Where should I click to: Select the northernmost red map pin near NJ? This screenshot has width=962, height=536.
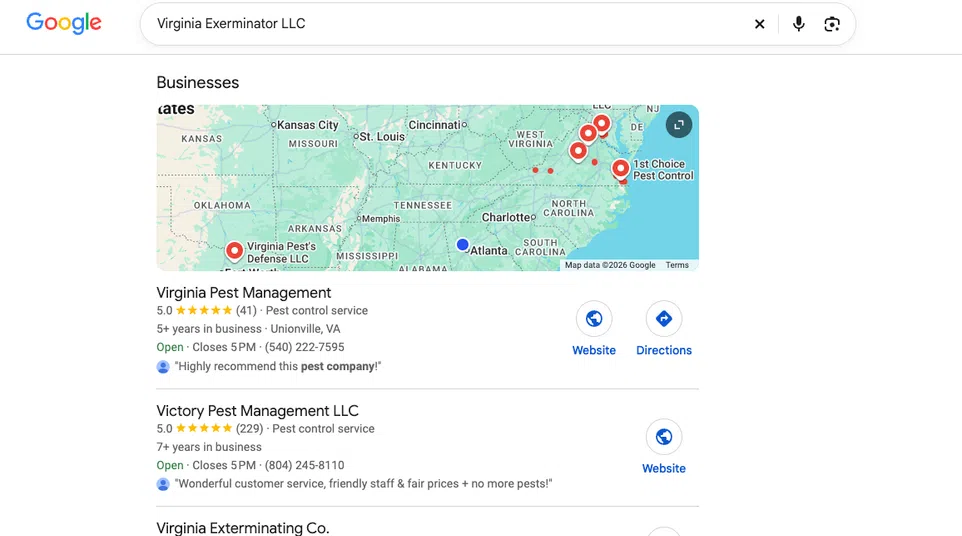coord(601,123)
